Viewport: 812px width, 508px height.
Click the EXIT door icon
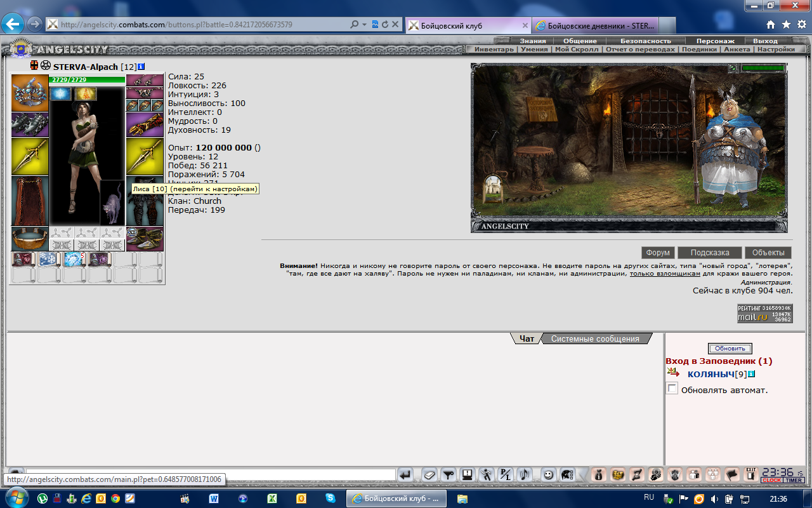pyautogui.click(x=750, y=474)
